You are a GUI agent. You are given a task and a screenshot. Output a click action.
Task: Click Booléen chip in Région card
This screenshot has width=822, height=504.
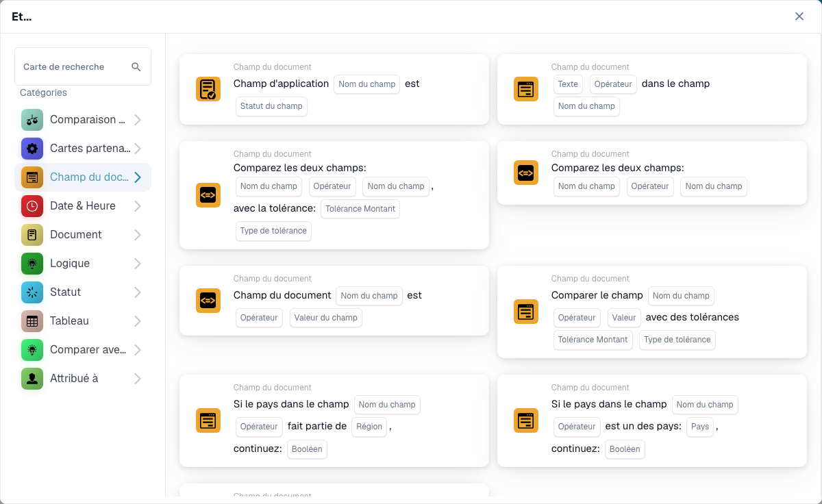307,449
